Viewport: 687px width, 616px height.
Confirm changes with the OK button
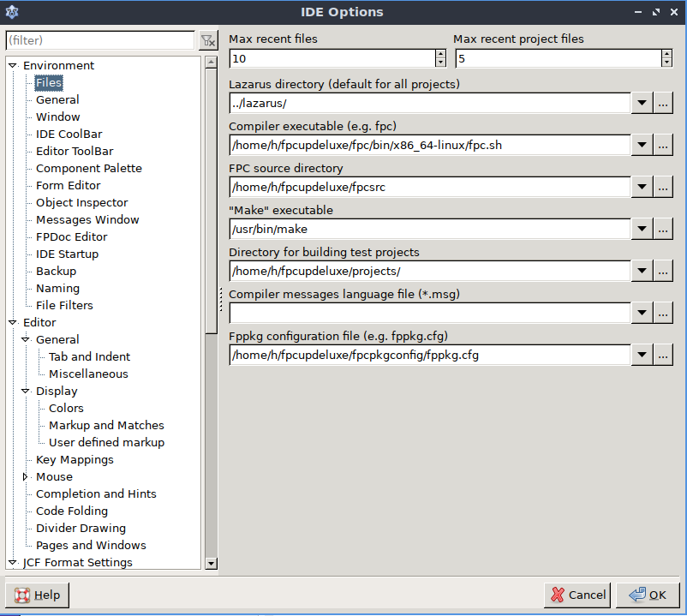(x=648, y=595)
